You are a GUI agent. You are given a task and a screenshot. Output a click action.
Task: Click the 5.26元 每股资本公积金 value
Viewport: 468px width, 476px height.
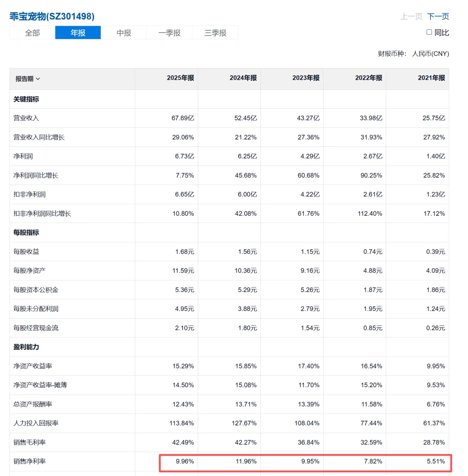310,290
